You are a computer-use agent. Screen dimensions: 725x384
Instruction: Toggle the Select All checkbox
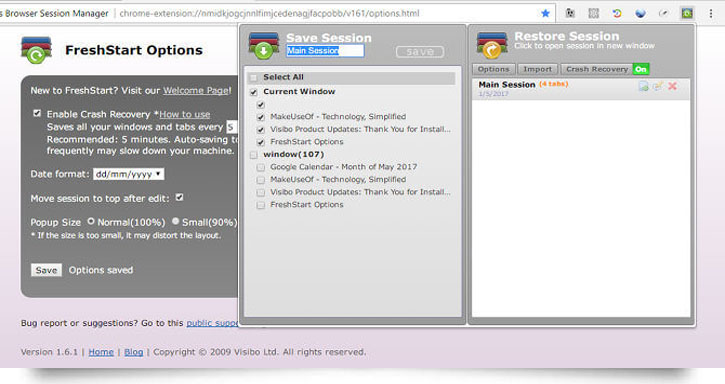tap(253, 78)
